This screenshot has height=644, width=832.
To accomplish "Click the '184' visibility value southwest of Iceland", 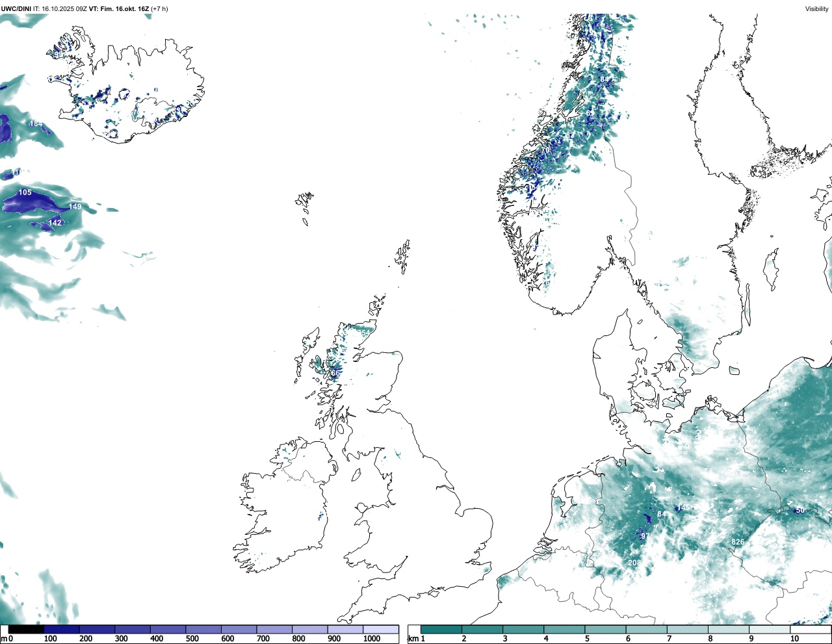I will coord(36,123).
